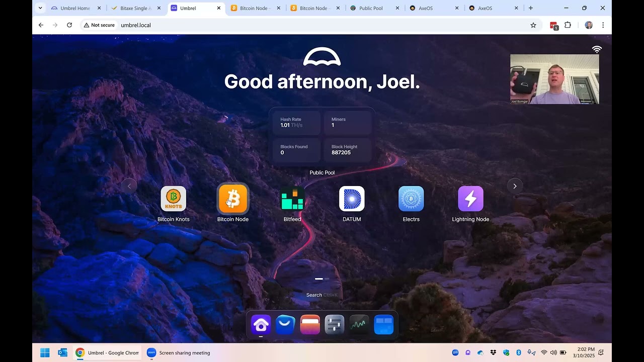Launch the Bitcoin Node app
Image resolution: width=644 pixels, height=362 pixels.
tap(233, 199)
